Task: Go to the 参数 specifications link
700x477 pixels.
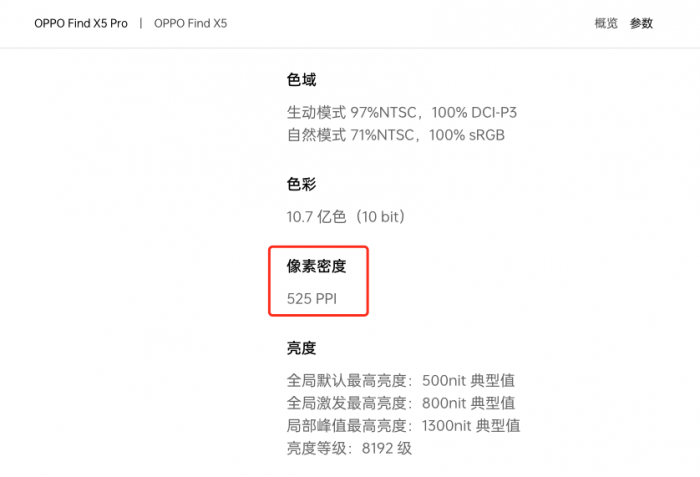Action: (641, 23)
